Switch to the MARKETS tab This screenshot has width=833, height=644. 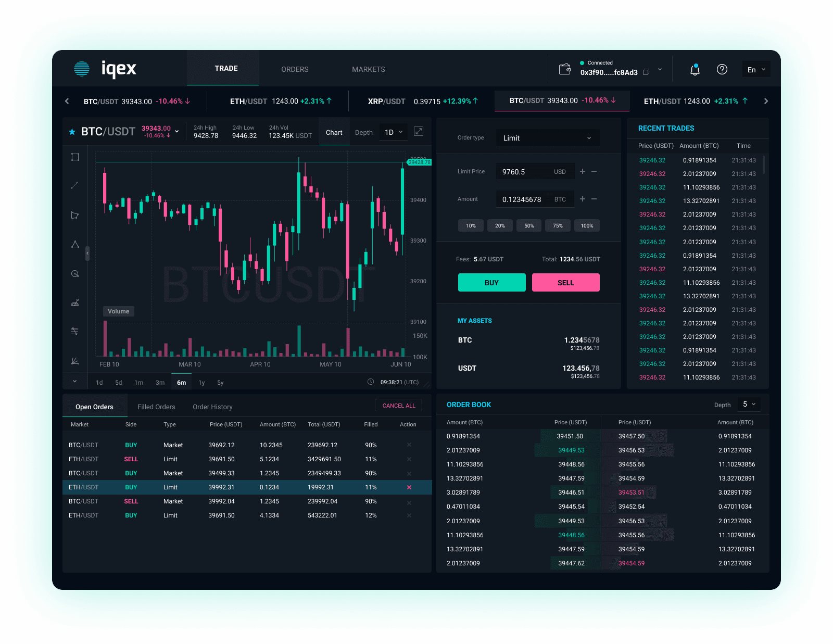369,69
